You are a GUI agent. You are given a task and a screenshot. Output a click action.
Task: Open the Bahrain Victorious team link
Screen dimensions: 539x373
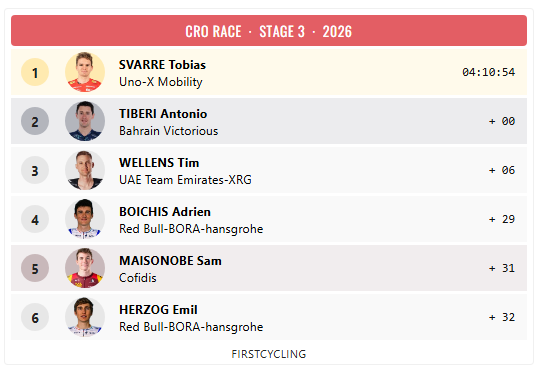(x=168, y=131)
